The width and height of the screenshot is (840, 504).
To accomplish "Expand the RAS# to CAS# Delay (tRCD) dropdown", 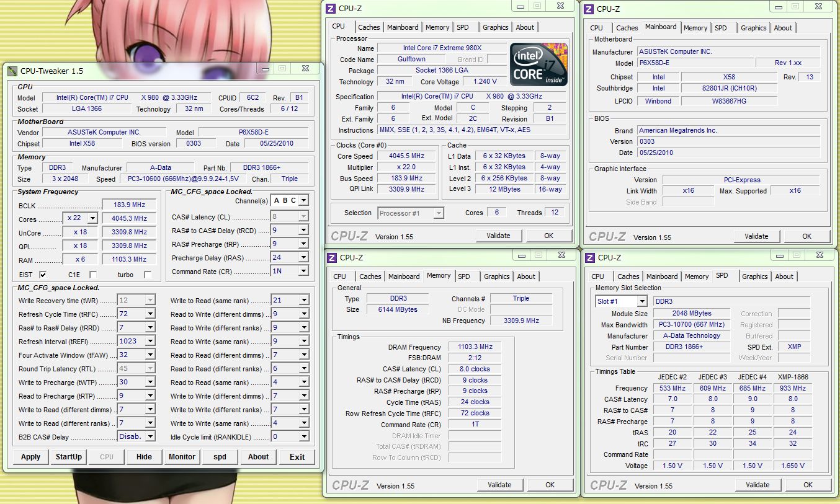I will coord(303,230).
